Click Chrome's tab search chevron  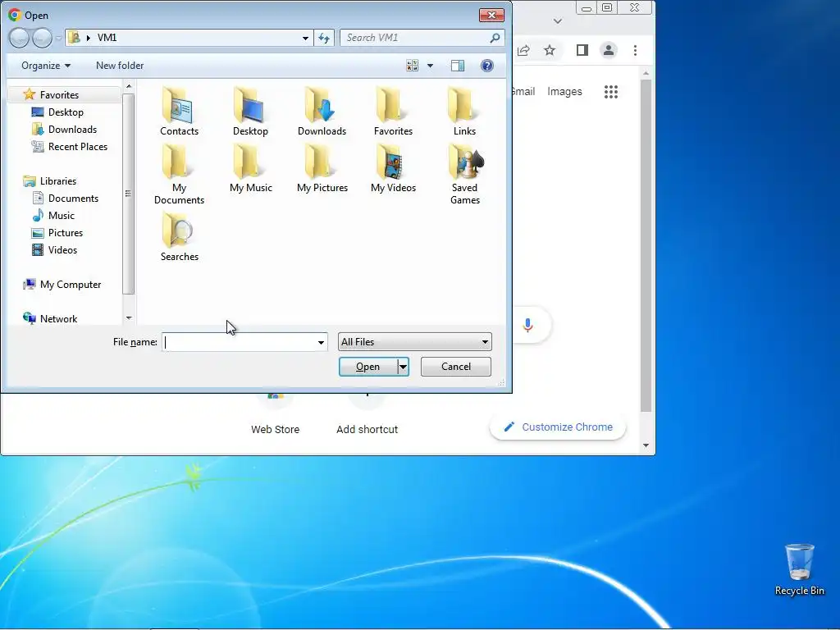pyautogui.click(x=558, y=21)
